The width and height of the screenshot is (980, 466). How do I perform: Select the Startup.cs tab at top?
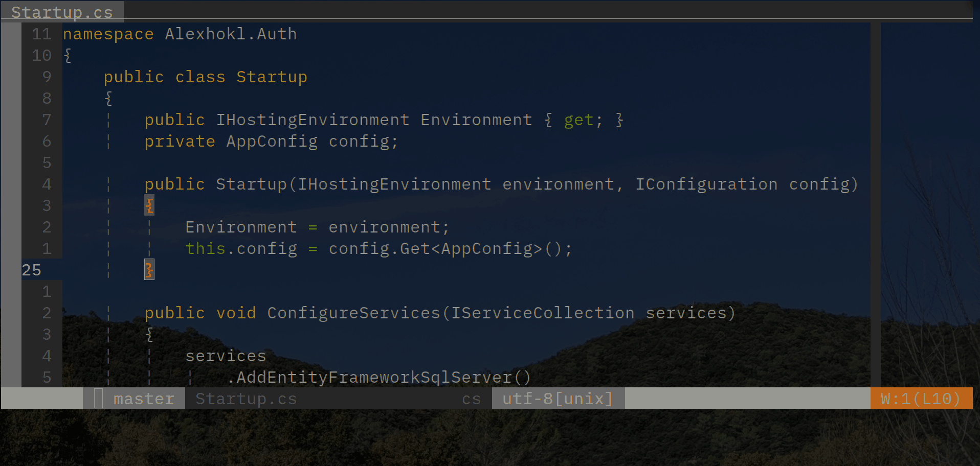tap(61, 11)
